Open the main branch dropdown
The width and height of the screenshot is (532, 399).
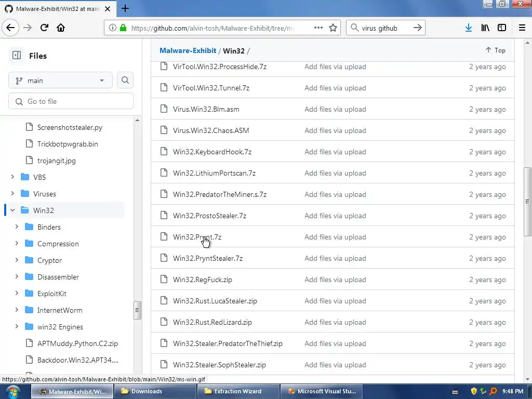[x=60, y=81]
